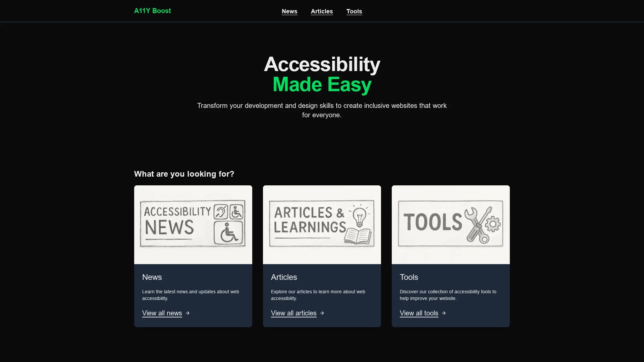Click the 'Accessibility' main headline
Screen dimensions: 644x362
[x=322, y=64]
